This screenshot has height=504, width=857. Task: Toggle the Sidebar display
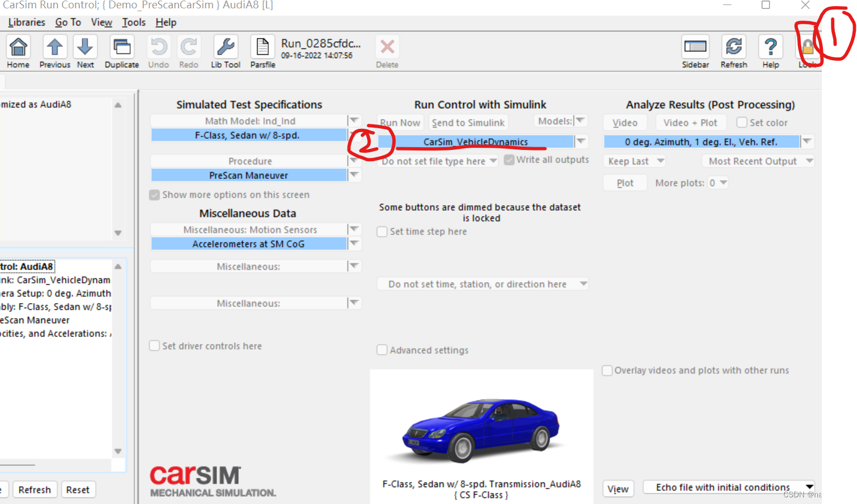click(695, 47)
